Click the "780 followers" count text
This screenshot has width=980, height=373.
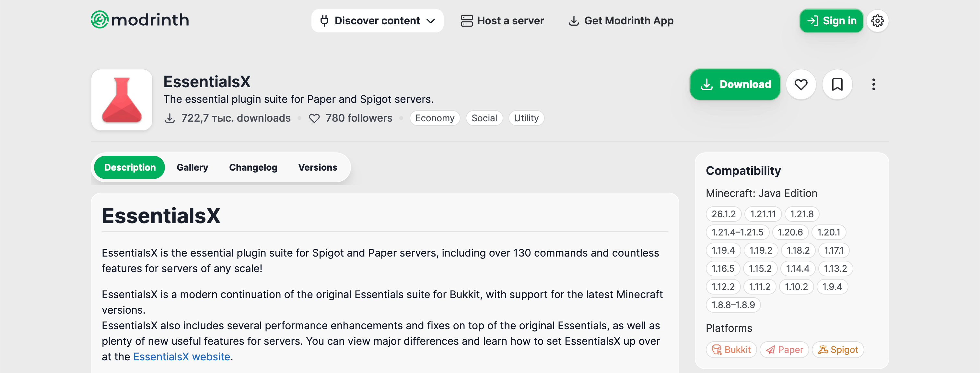pos(359,118)
